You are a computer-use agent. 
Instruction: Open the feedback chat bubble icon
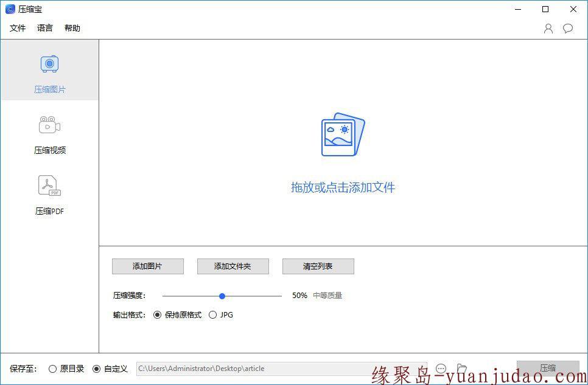(x=568, y=29)
